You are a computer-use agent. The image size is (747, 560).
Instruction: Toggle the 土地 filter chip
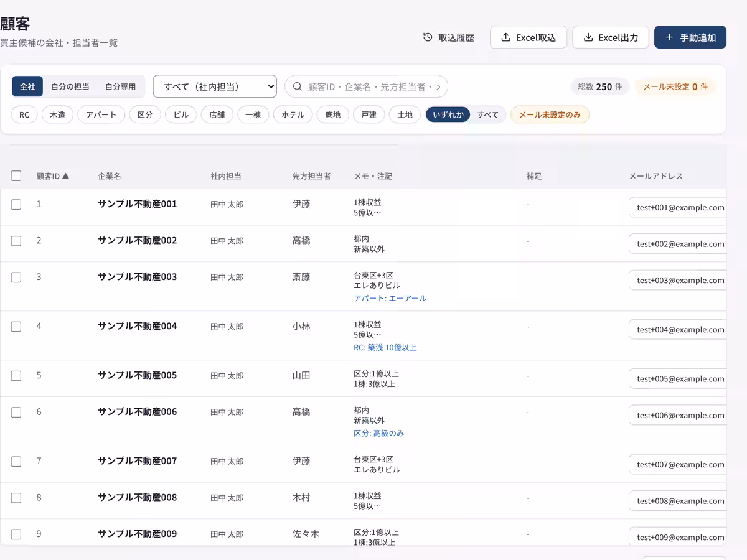pyautogui.click(x=405, y=114)
